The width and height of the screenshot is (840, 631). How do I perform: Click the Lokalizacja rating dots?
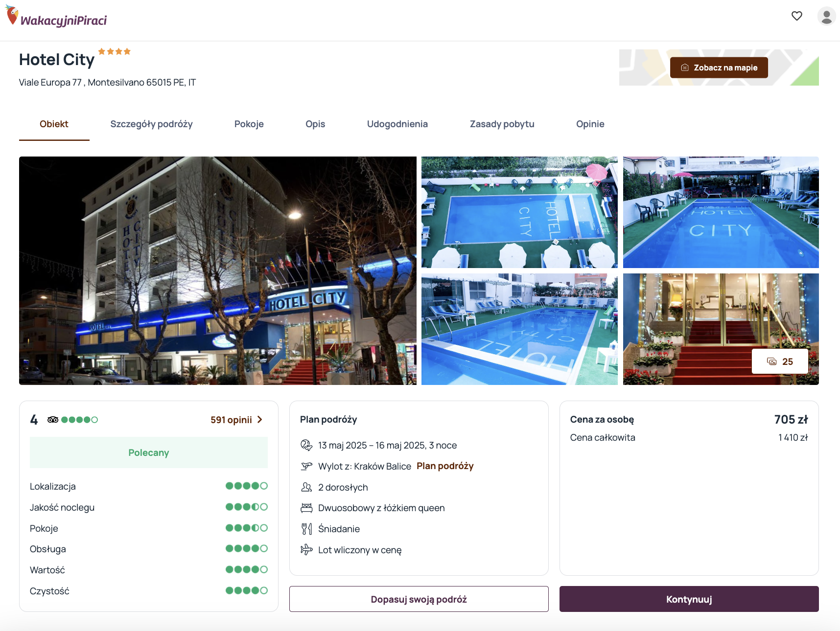pos(246,486)
